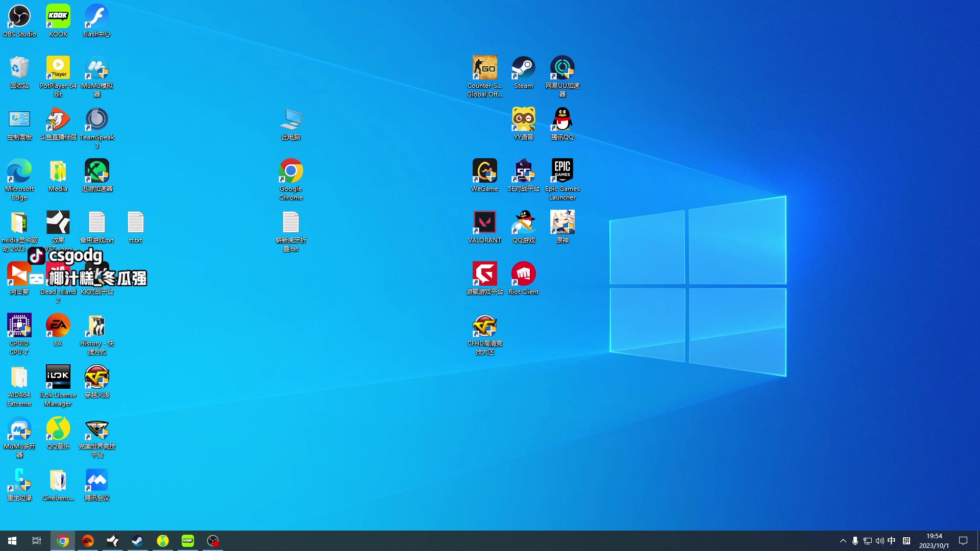Select the CFHD高清竞技大区 desktop shortcut

(x=485, y=334)
